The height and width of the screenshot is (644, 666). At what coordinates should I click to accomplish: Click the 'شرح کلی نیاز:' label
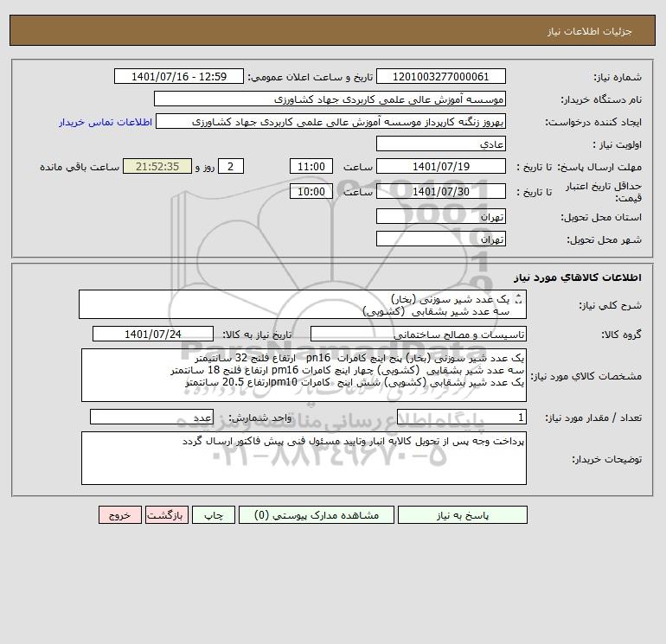tap(611, 305)
